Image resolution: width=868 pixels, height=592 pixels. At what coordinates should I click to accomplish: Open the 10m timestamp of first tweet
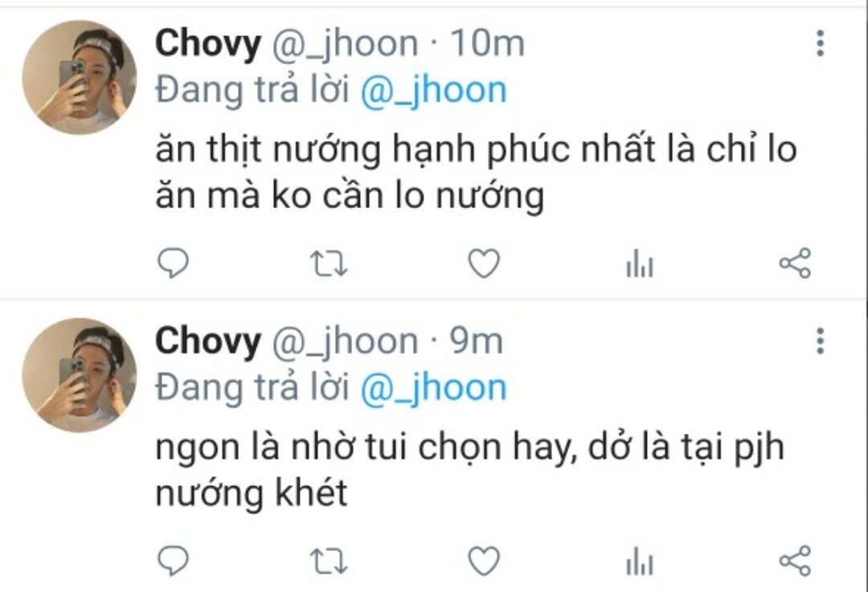click(x=487, y=43)
